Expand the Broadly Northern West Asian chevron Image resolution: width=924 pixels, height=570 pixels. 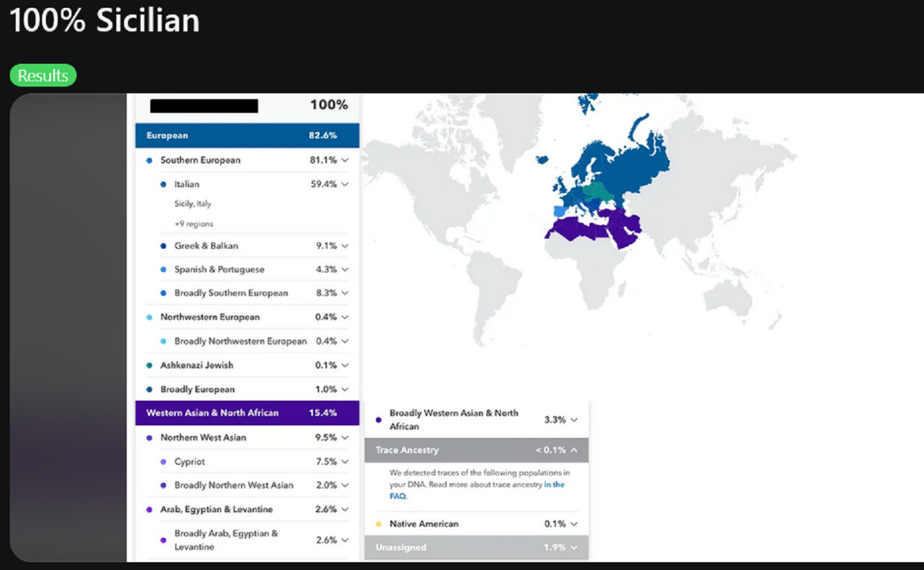click(x=345, y=485)
